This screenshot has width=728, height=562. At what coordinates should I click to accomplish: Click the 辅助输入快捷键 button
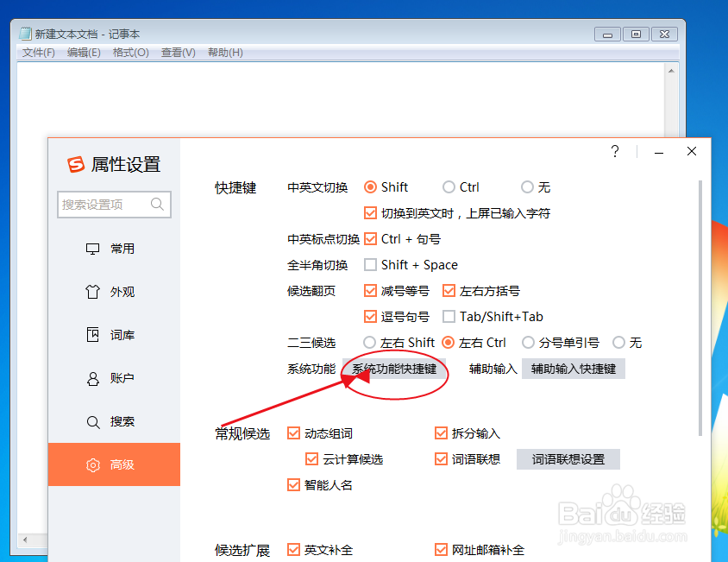coord(573,369)
